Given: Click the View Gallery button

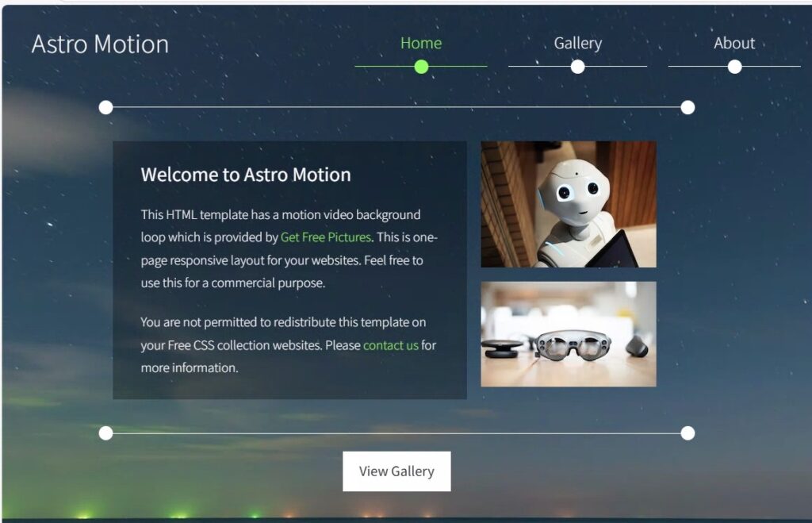Looking at the screenshot, I should (396, 471).
